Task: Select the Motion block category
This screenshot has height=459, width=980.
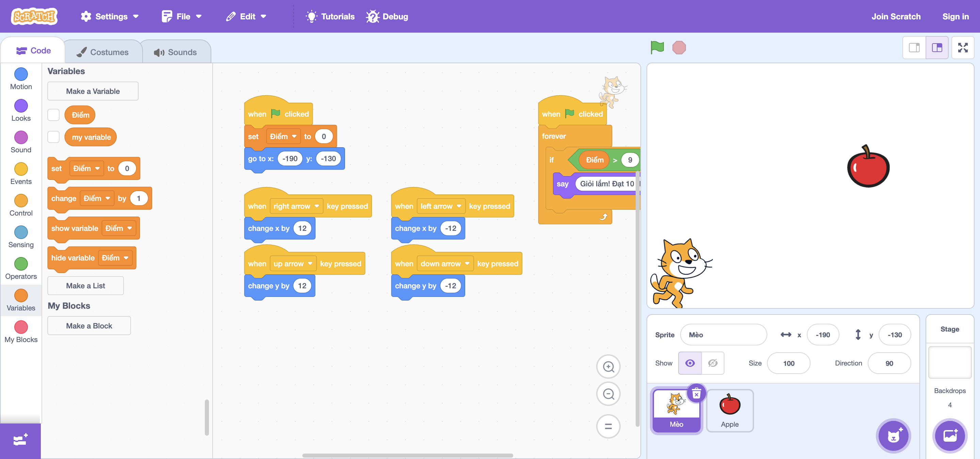Action: point(21,79)
